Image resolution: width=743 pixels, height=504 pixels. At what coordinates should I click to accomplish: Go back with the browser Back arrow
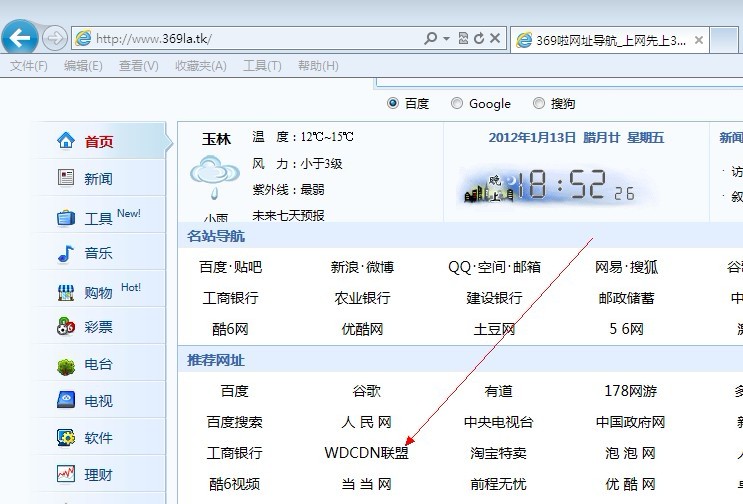click(19, 37)
